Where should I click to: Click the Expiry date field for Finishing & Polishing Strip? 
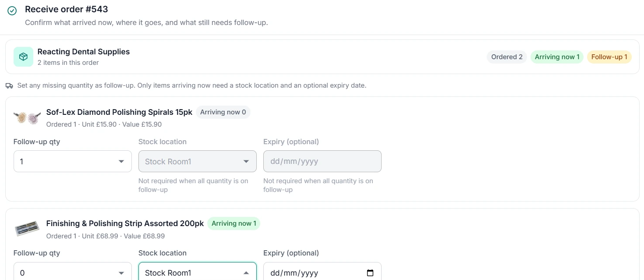click(322, 272)
